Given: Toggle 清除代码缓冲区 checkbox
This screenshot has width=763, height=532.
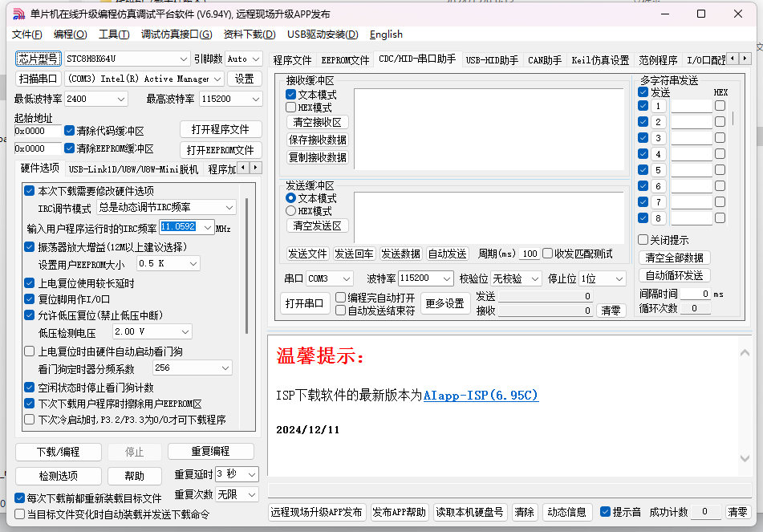Looking at the screenshot, I should (69, 131).
